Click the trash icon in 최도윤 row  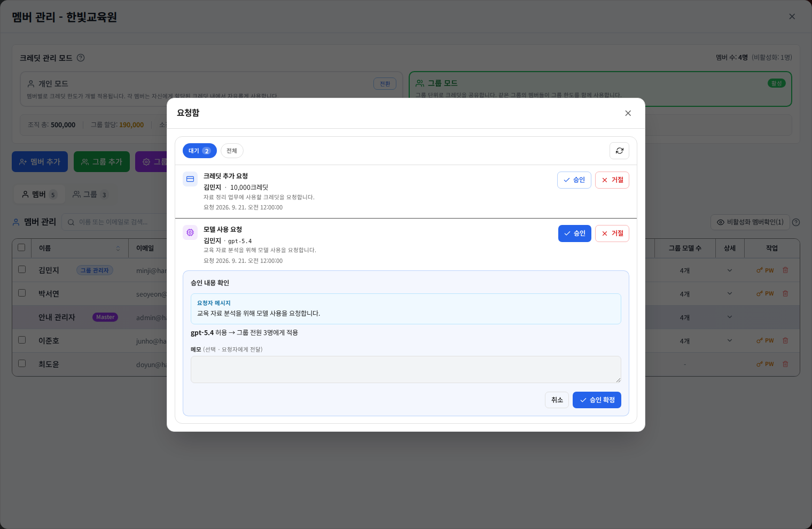pos(785,364)
